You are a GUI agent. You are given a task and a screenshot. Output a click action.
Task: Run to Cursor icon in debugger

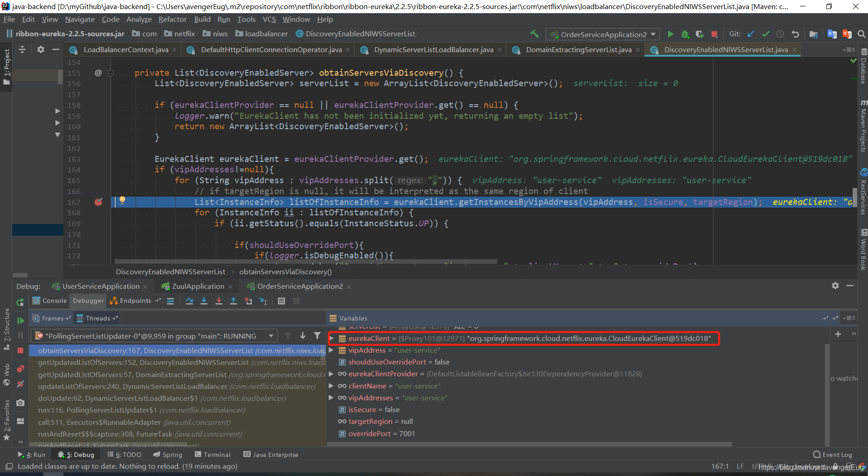pos(263,301)
